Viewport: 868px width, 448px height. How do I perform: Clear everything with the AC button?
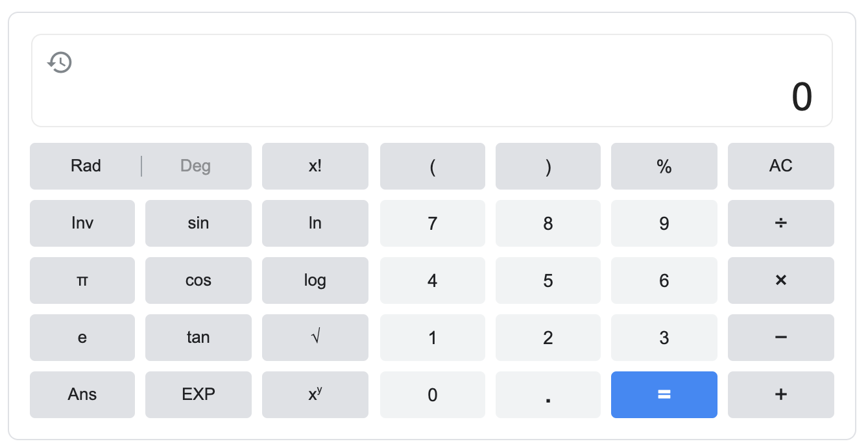[780, 166]
